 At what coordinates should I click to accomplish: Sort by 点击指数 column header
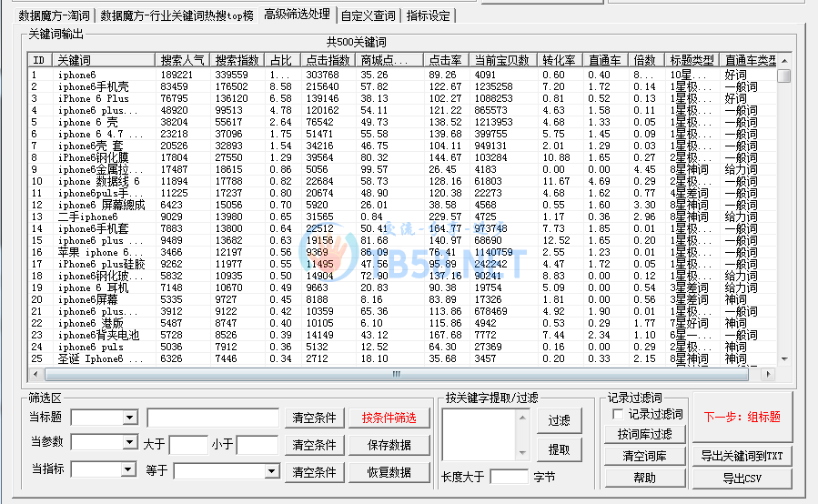pyautogui.click(x=328, y=60)
